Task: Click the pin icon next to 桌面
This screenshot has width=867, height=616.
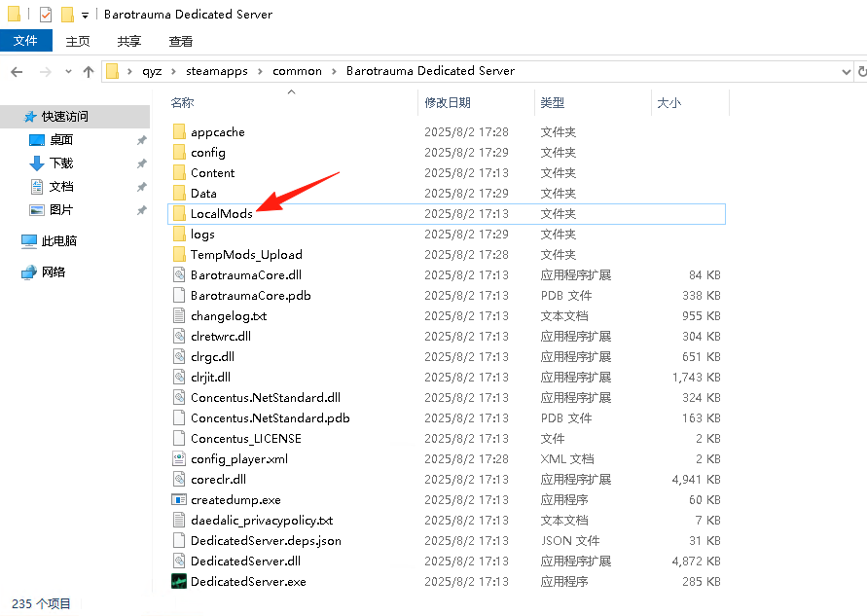Action: (x=141, y=140)
